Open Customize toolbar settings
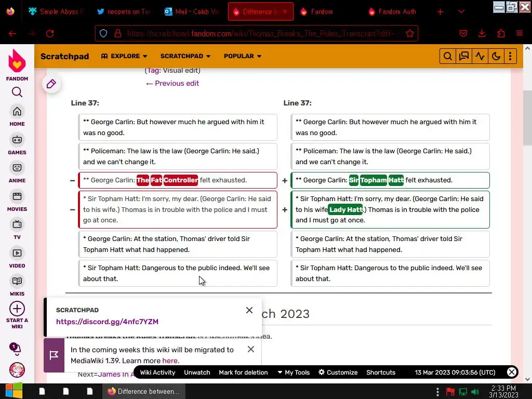The image size is (532, 399). click(x=338, y=373)
